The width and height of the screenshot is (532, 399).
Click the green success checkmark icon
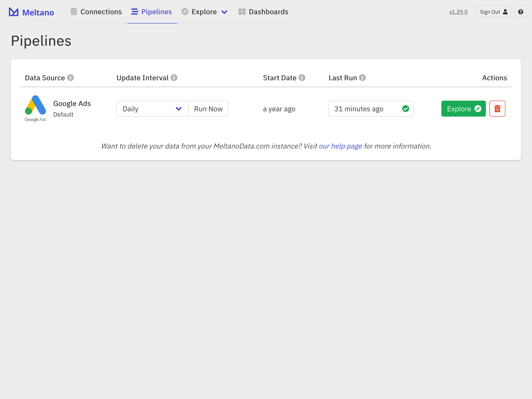(x=405, y=109)
